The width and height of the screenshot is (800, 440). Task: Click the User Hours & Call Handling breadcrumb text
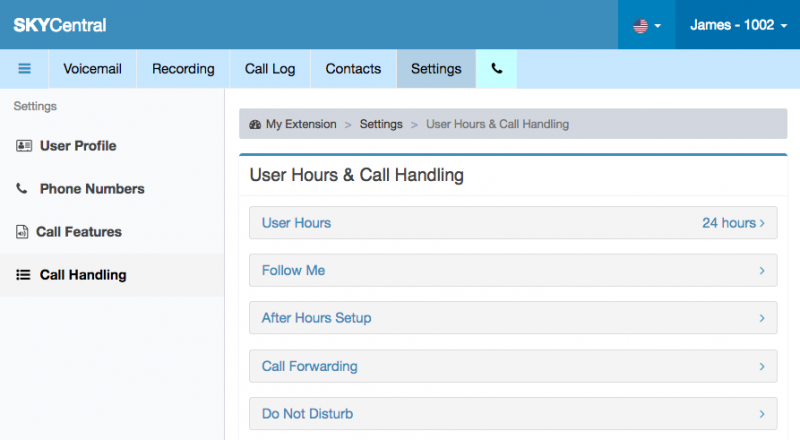497,124
